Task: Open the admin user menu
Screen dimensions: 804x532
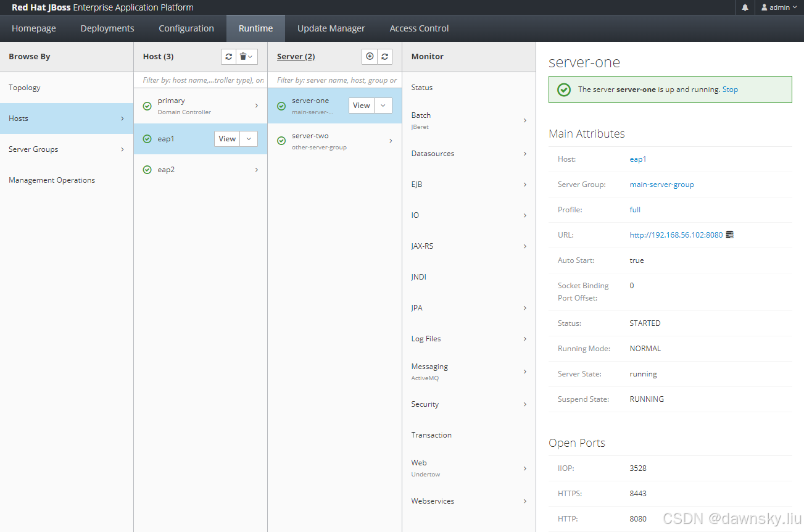Action: click(x=779, y=7)
